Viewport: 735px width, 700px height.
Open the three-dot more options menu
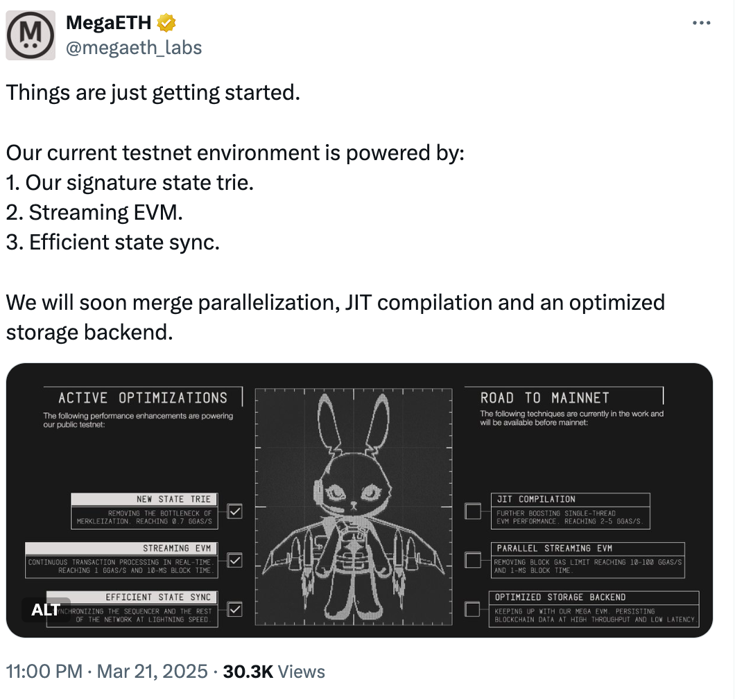pos(702,23)
